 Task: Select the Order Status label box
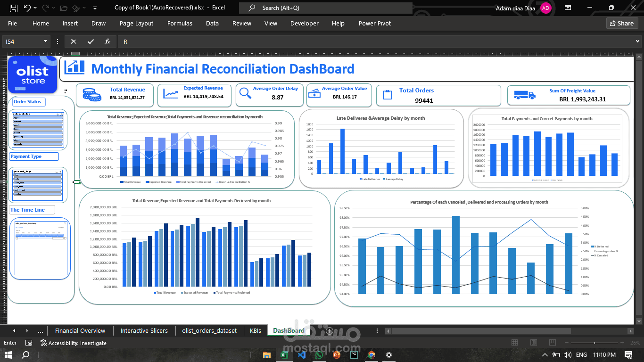tap(29, 102)
